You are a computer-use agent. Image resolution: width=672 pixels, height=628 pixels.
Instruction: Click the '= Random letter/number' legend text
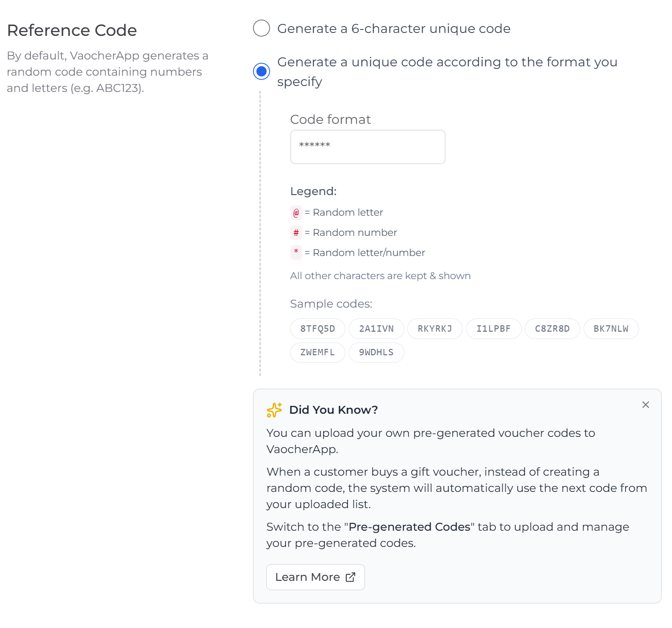pos(365,253)
